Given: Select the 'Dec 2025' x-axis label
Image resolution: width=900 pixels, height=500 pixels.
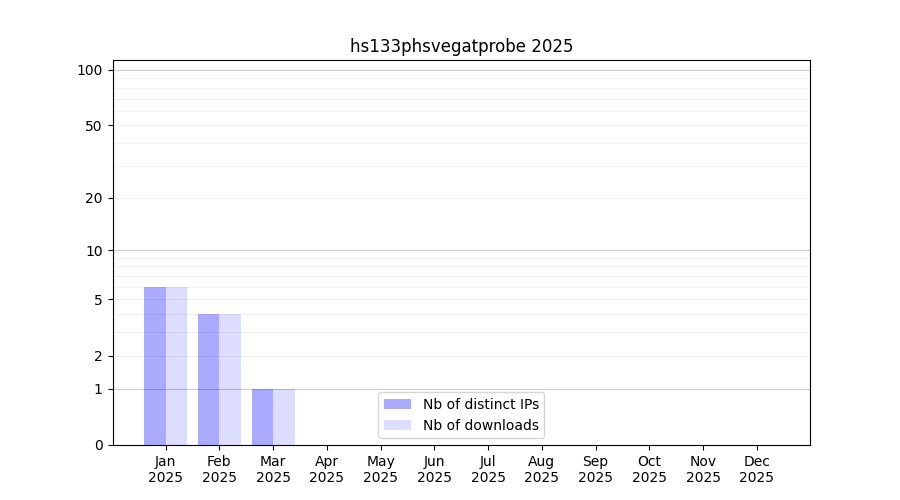Looking at the screenshot, I should [756, 469].
